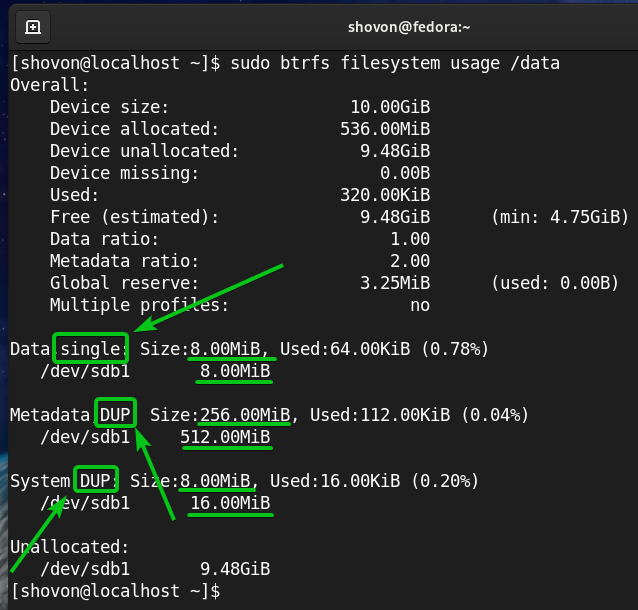Click the Multiple profiles value 'no'
The height and width of the screenshot is (610, 638).
(420, 305)
